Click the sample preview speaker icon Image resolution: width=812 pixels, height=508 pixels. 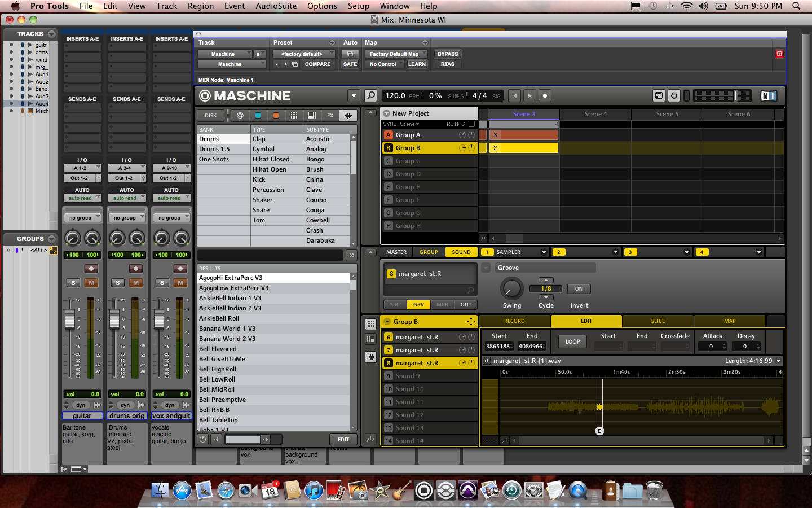(487, 361)
